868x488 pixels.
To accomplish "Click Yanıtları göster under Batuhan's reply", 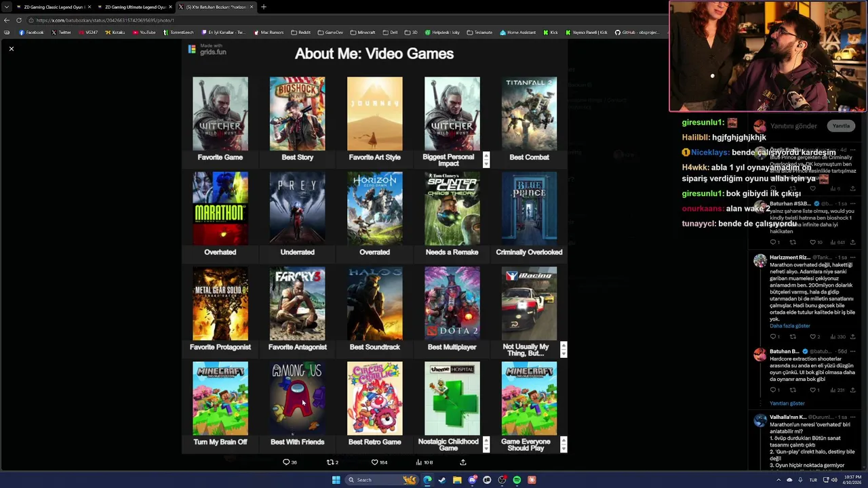I will click(x=787, y=403).
